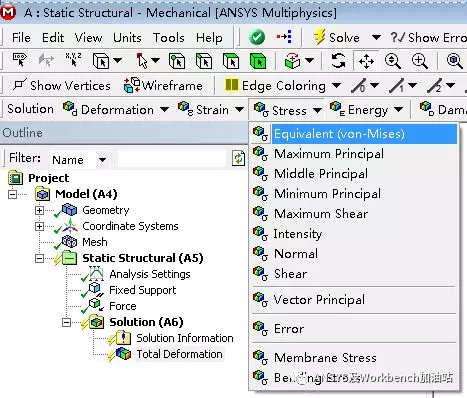Click the Edge Coloring icon
This screenshot has width=467, height=398.
point(232,85)
